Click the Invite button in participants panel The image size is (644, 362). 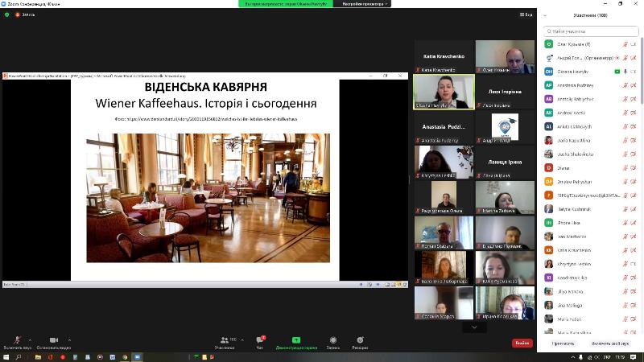[563, 343]
